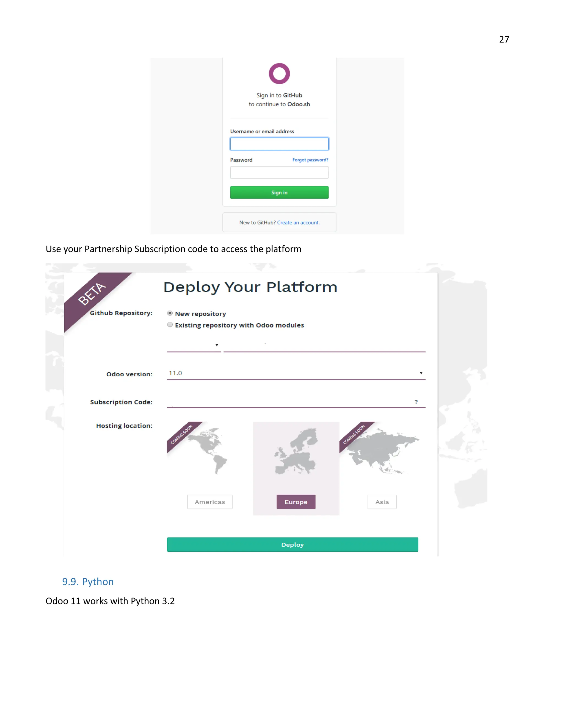This screenshot has height=728, width=563.
Task: Click the 9.9. Python section heading
Action: 88,582
